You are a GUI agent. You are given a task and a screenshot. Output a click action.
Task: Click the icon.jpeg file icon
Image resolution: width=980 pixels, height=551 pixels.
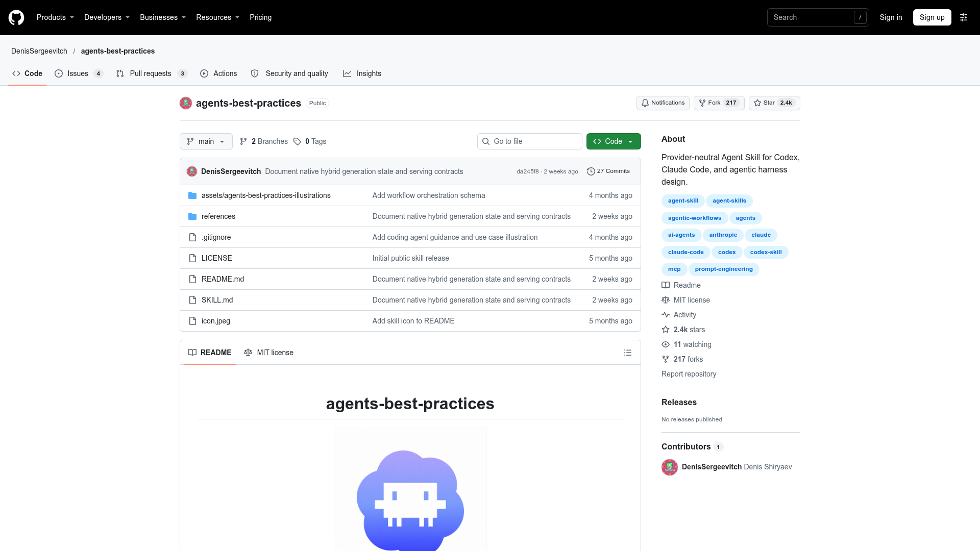click(192, 321)
